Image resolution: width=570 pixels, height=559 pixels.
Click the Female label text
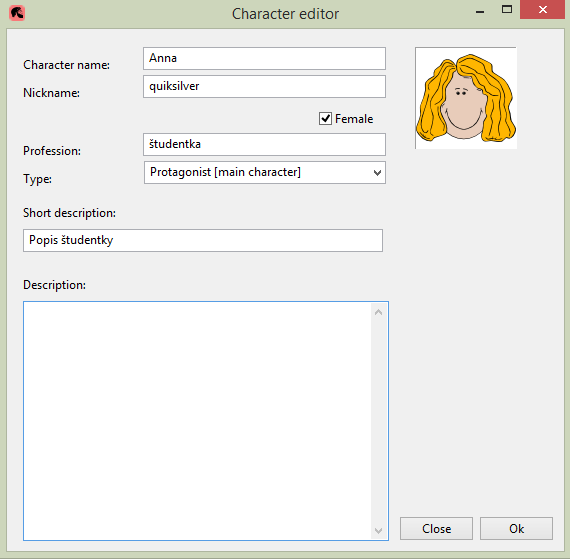pos(354,119)
